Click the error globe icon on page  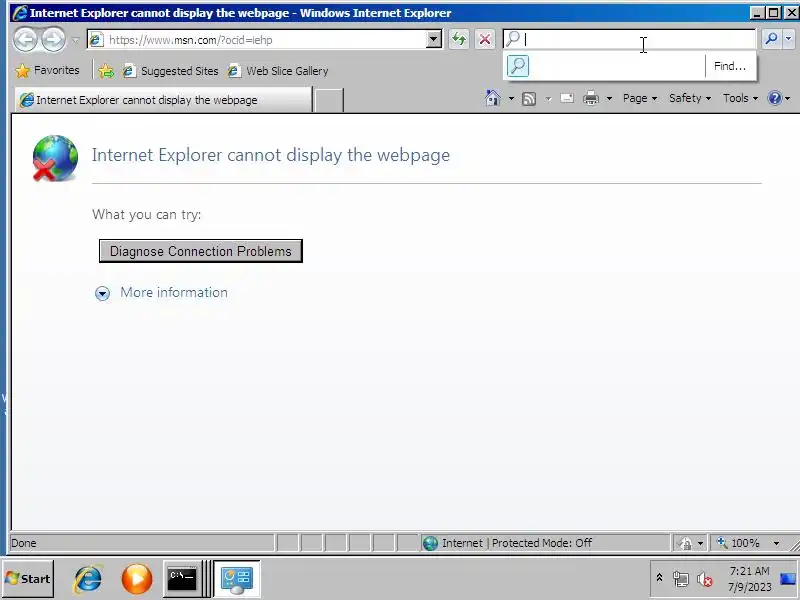tap(56, 158)
